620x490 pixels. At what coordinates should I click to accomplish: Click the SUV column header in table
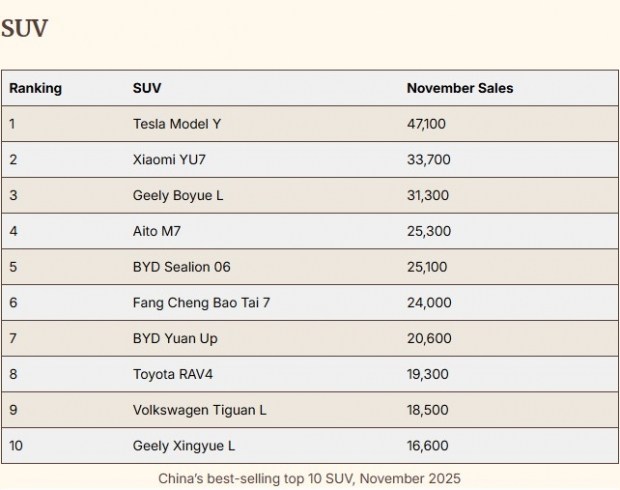[147, 88]
